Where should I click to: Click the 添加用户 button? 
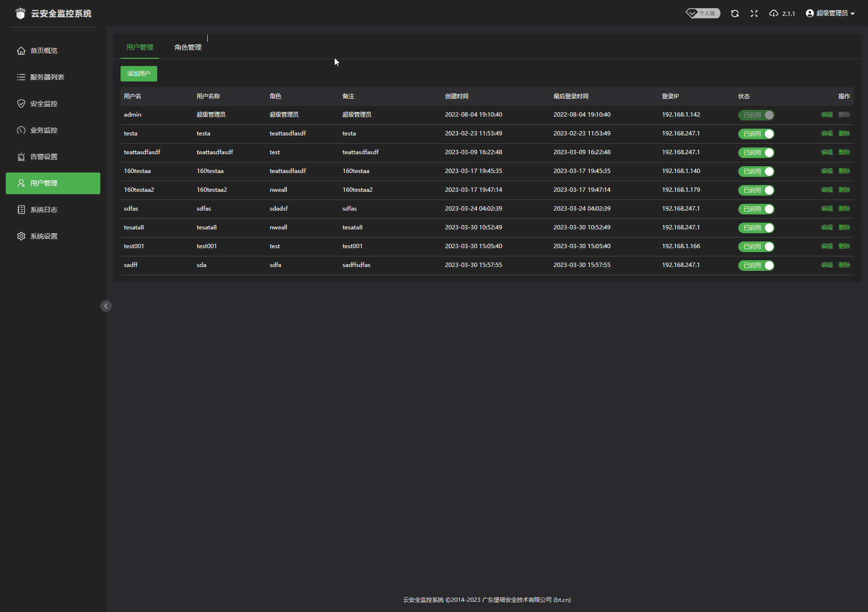tap(139, 74)
